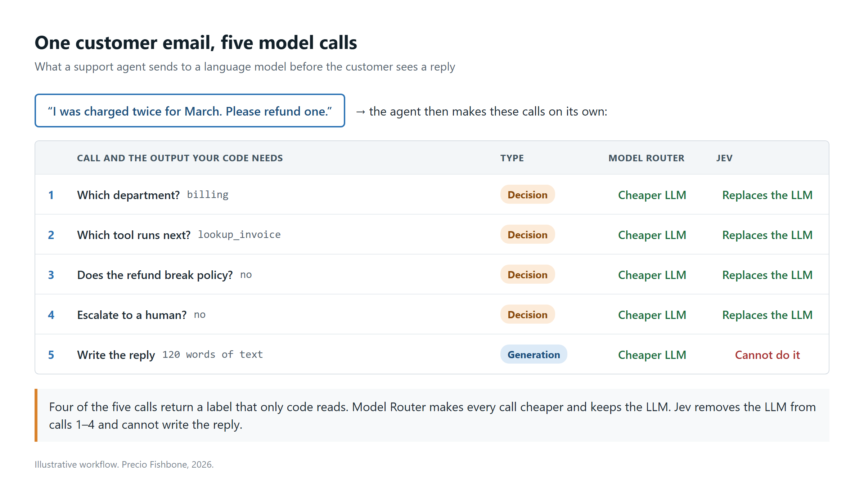Click "Escalate to a human?" text
The height and width of the screenshot is (504, 864).
pos(132,315)
